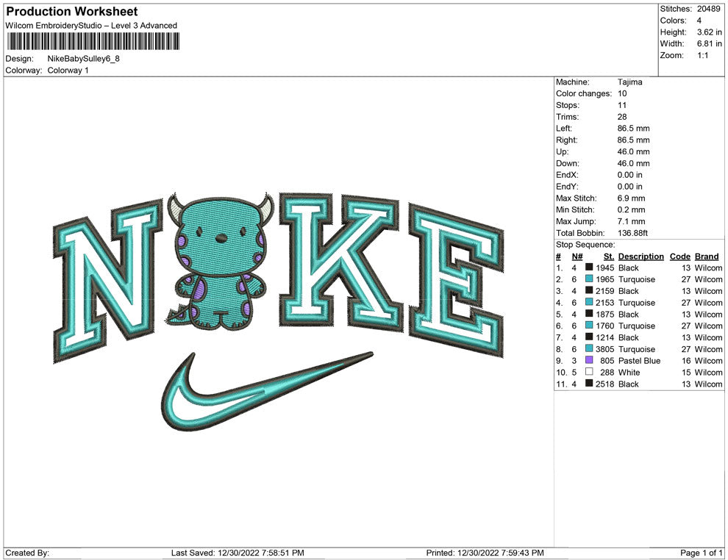Image resolution: width=728 pixels, height=560 pixels.
Task: Click the turquoise swatch beside 2153
Action: tap(589, 302)
